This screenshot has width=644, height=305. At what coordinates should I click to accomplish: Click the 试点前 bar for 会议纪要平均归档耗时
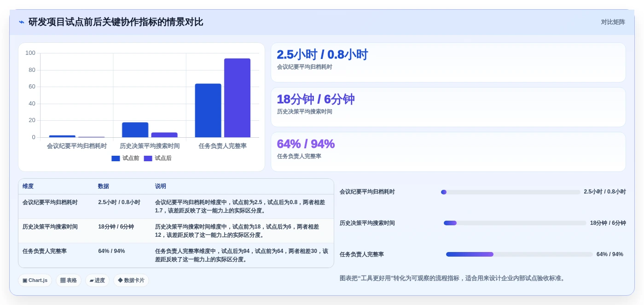[x=62, y=136]
